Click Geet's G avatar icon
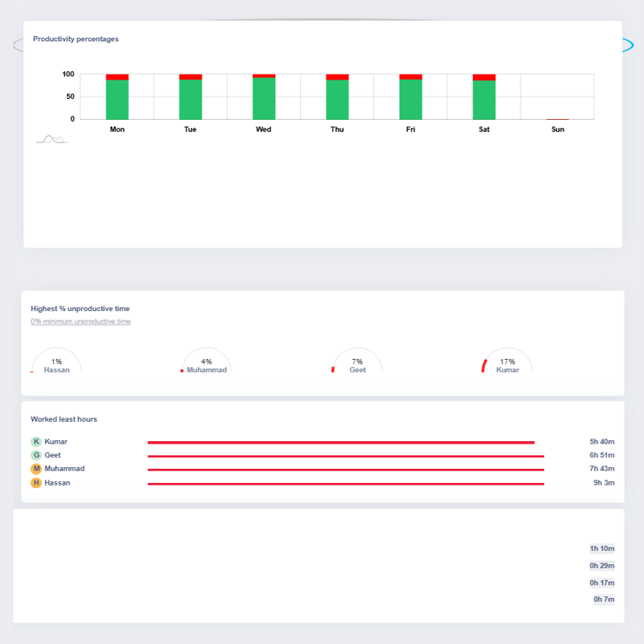This screenshot has height=644, width=644. tap(36, 455)
